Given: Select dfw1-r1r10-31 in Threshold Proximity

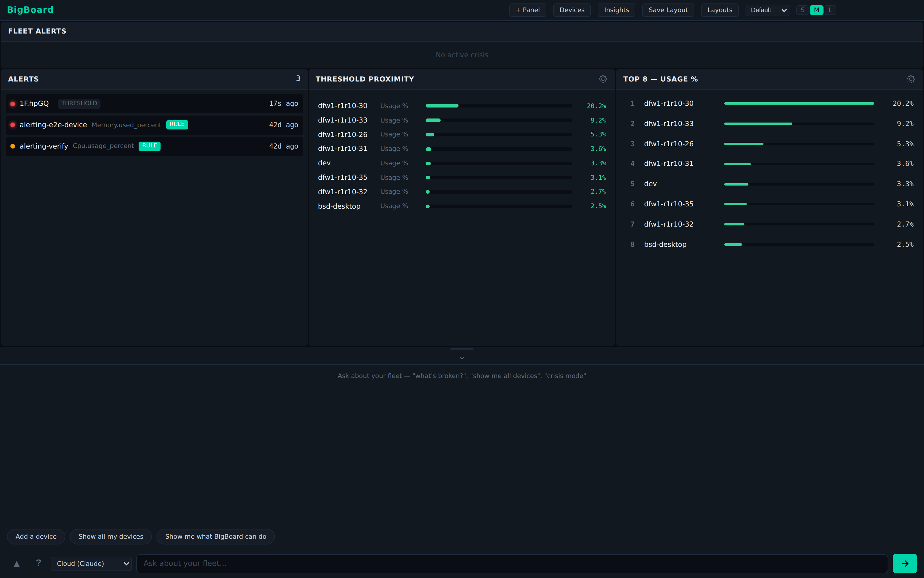Looking at the screenshot, I should [x=342, y=149].
